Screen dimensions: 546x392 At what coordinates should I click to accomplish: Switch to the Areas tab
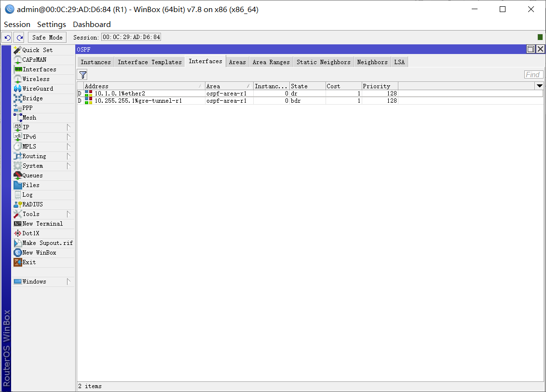237,62
